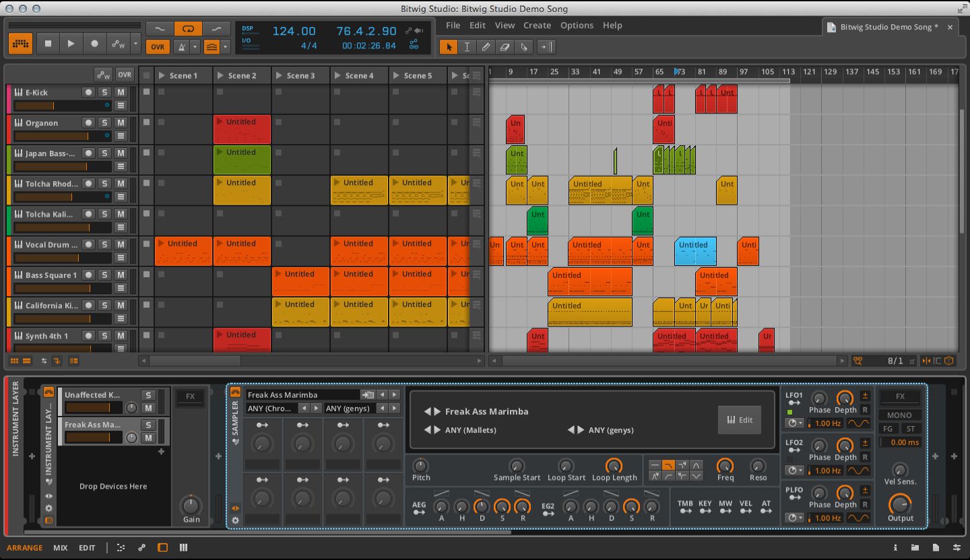Select the blue Untitled clip in arranger

pyautogui.click(x=695, y=252)
